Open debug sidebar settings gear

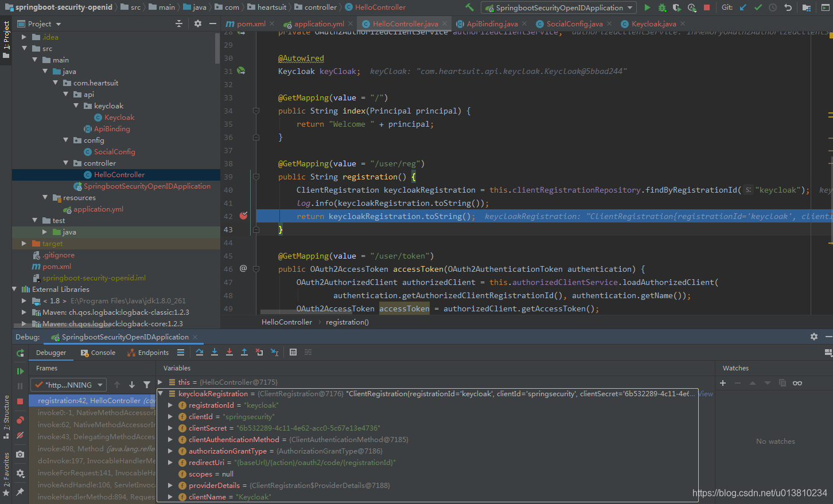tap(20, 473)
